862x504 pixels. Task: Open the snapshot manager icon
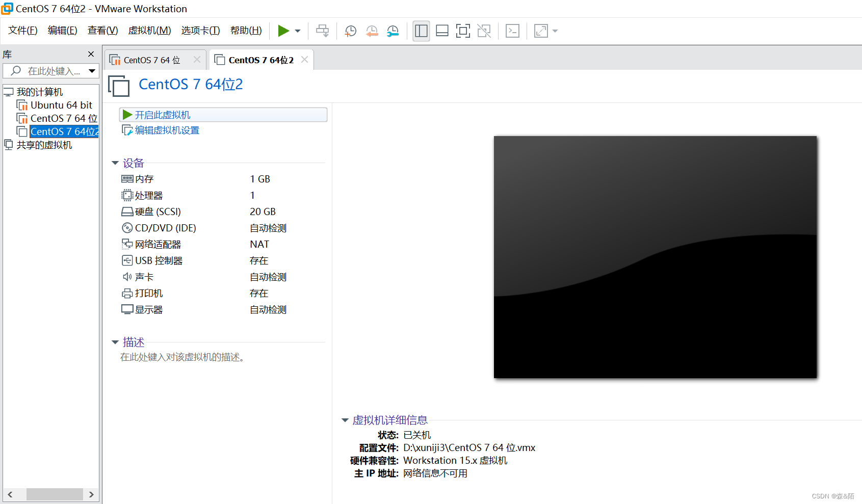click(393, 31)
